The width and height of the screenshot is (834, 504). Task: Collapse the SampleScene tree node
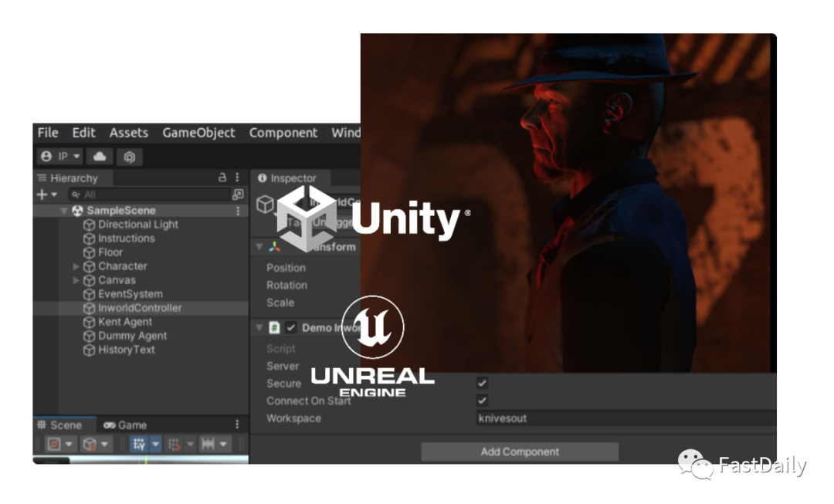[64, 211]
